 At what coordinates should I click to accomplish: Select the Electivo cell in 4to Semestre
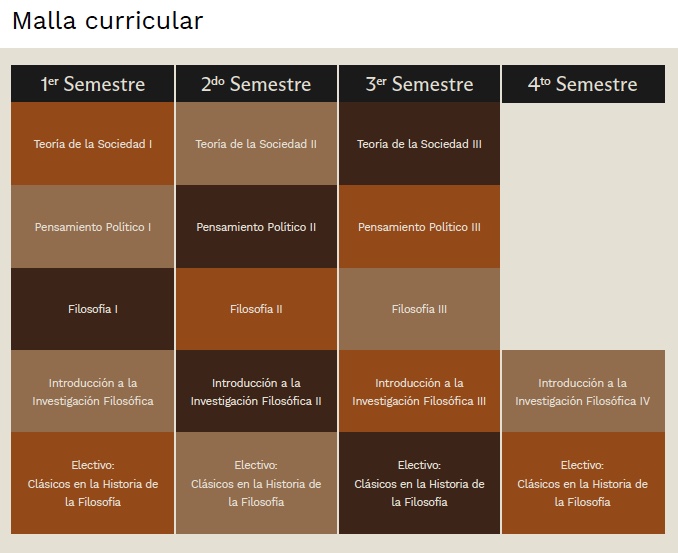(583, 483)
